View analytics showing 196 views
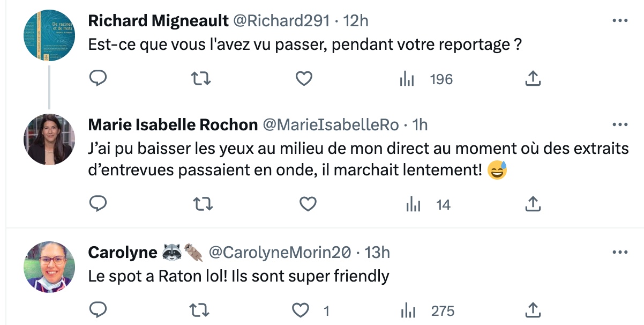This screenshot has width=644, height=325. (426, 79)
